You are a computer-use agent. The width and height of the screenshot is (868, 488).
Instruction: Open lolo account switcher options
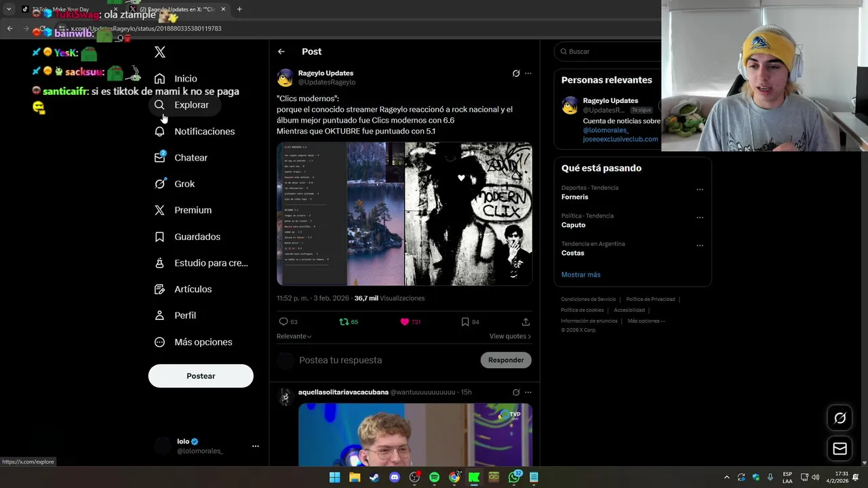click(x=255, y=446)
